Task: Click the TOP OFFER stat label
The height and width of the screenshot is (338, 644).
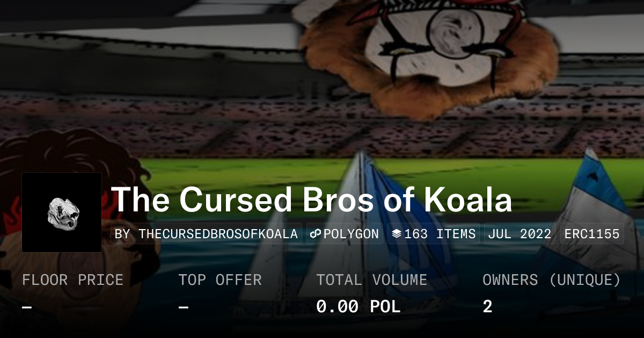Action: [x=219, y=280]
